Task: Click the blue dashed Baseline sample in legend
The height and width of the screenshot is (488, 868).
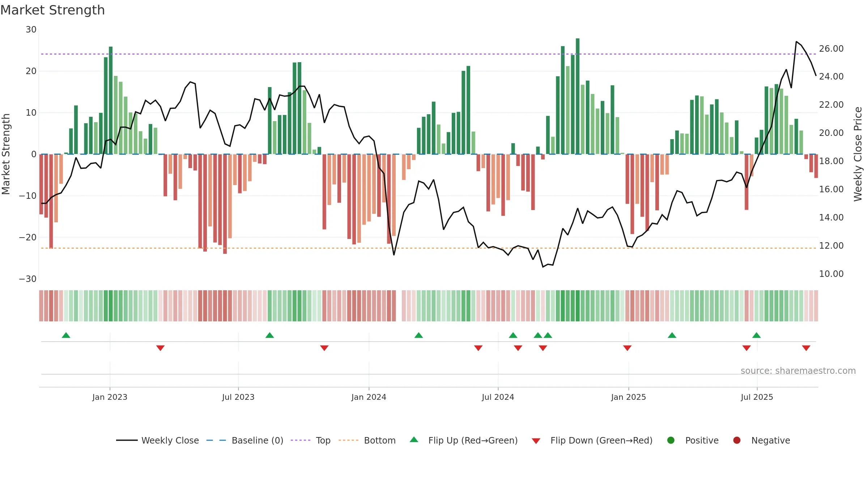Action: [x=216, y=440]
